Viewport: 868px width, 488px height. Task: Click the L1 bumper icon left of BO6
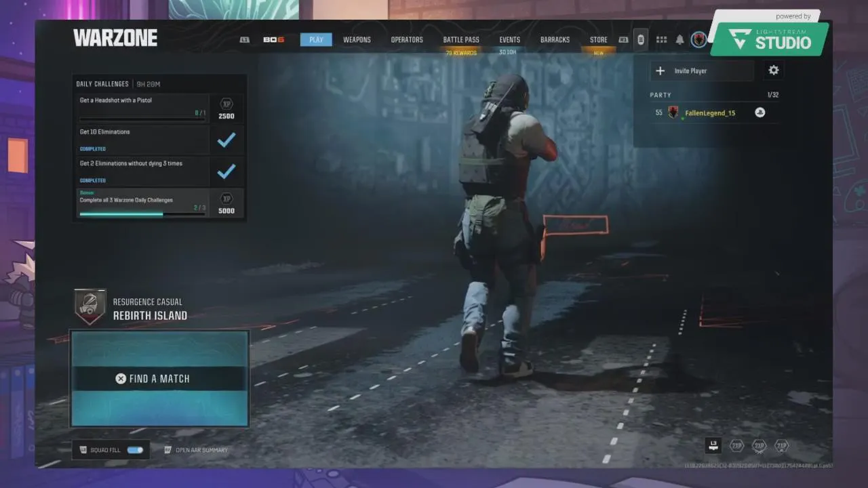[245, 40]
